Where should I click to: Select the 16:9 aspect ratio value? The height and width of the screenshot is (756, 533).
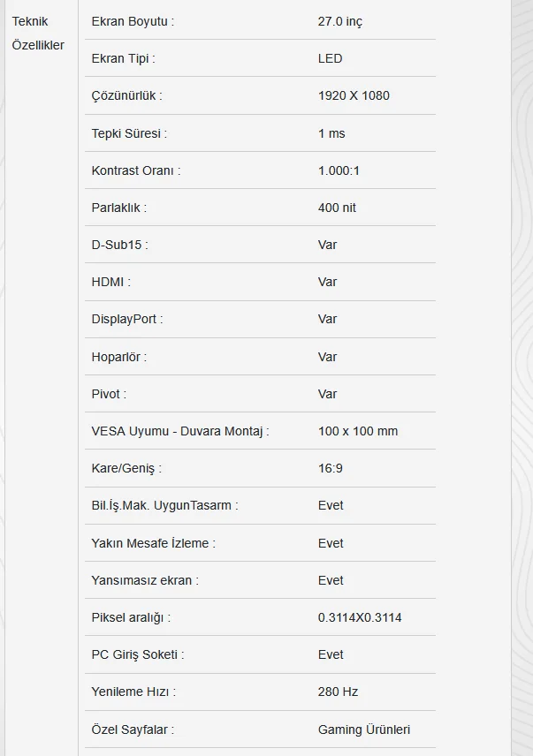click(x=331, y=468)
